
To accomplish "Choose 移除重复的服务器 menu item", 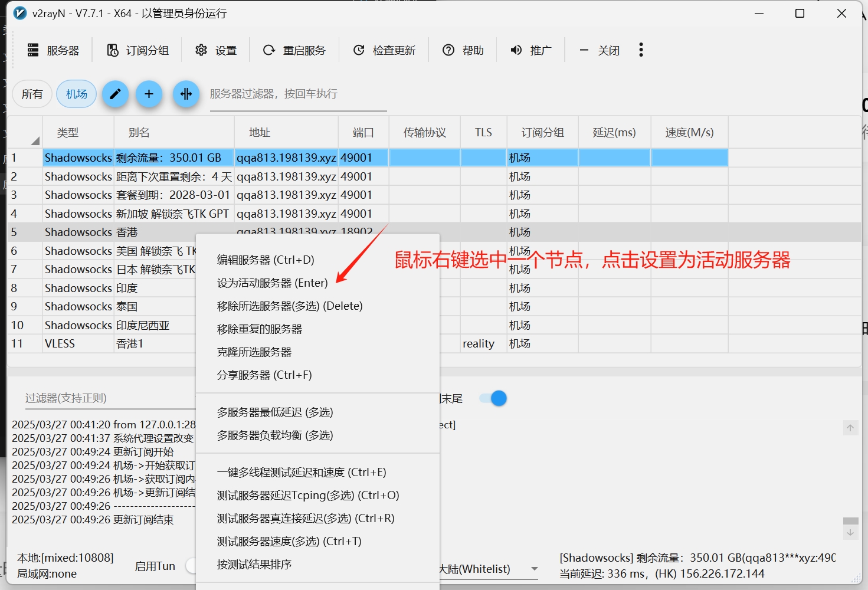I will pyautogui.click(x=317, y=329).
